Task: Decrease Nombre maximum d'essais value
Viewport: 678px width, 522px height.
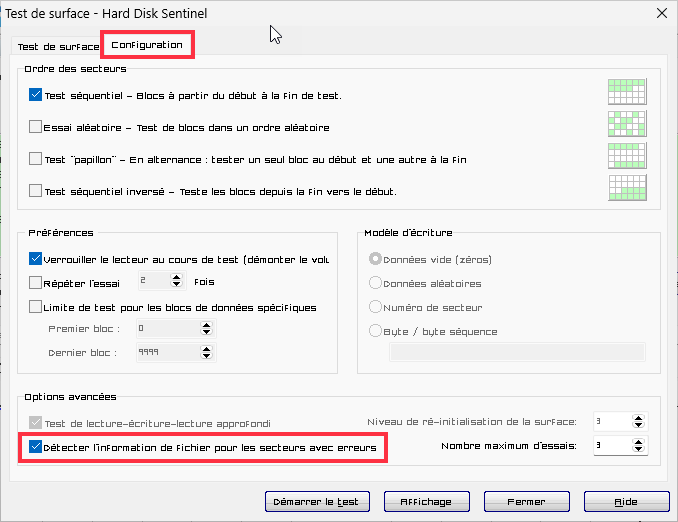Action: click(x=636, y=451)
